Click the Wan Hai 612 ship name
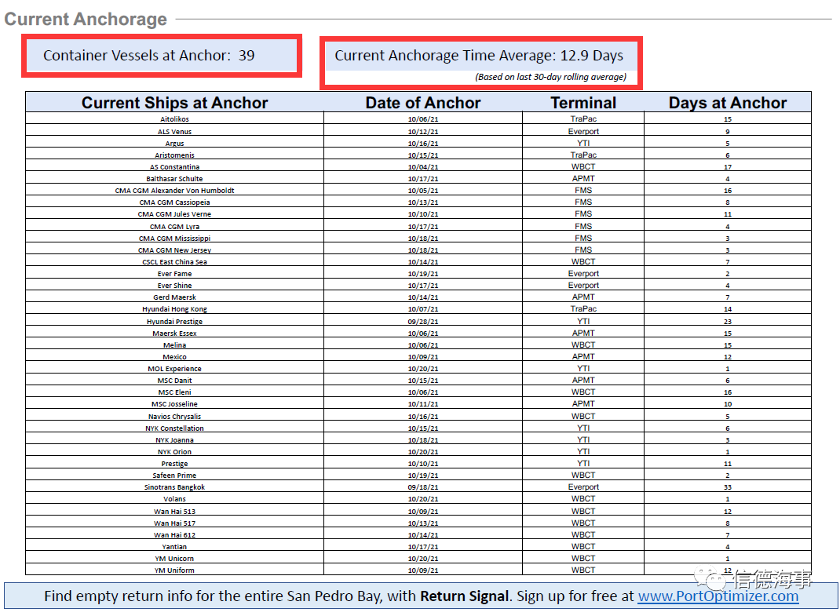This screenshot has height=616, width=840. 174,534
